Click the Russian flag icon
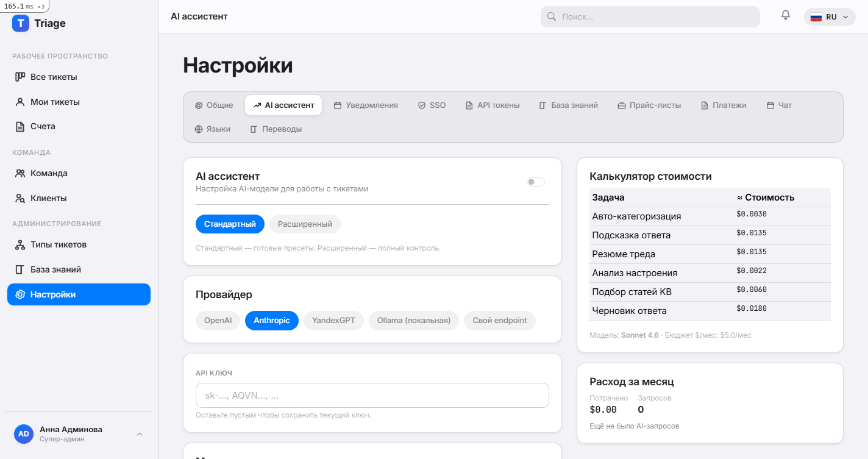Viewport: 868px width, 459px height. pyautogui.click(x=816, y=17)
